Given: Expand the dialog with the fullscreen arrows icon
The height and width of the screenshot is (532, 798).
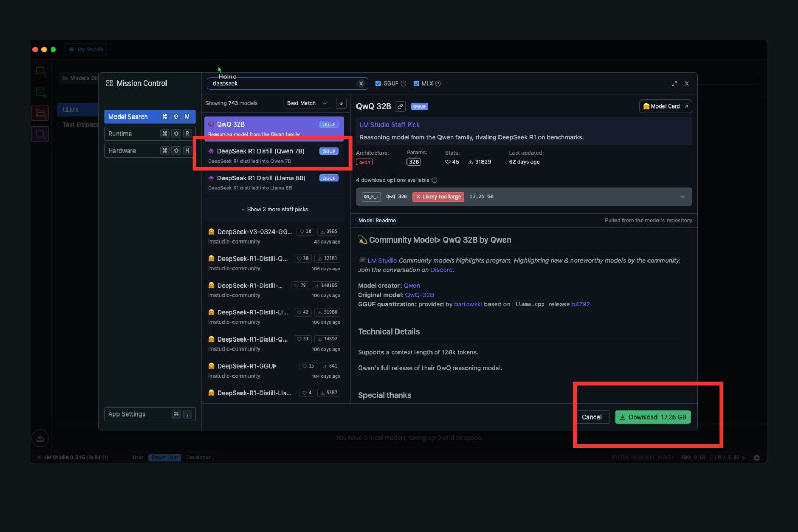Looking at the screenshot, I should [x=674, y=84].
